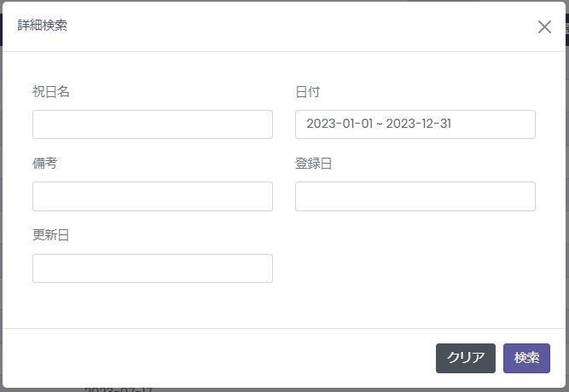Click the 祝日名 field label
This screenshot has width=569, height=392.
51,92
